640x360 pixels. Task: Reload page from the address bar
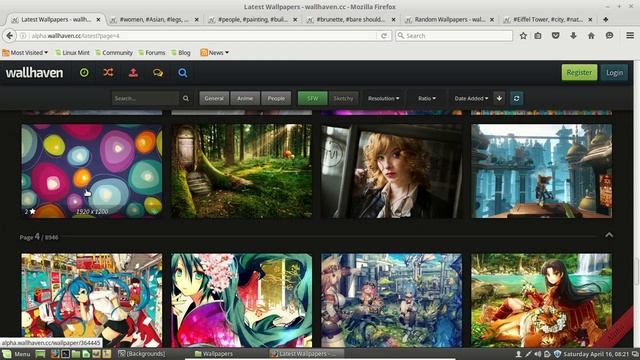(x=384, y=36)
